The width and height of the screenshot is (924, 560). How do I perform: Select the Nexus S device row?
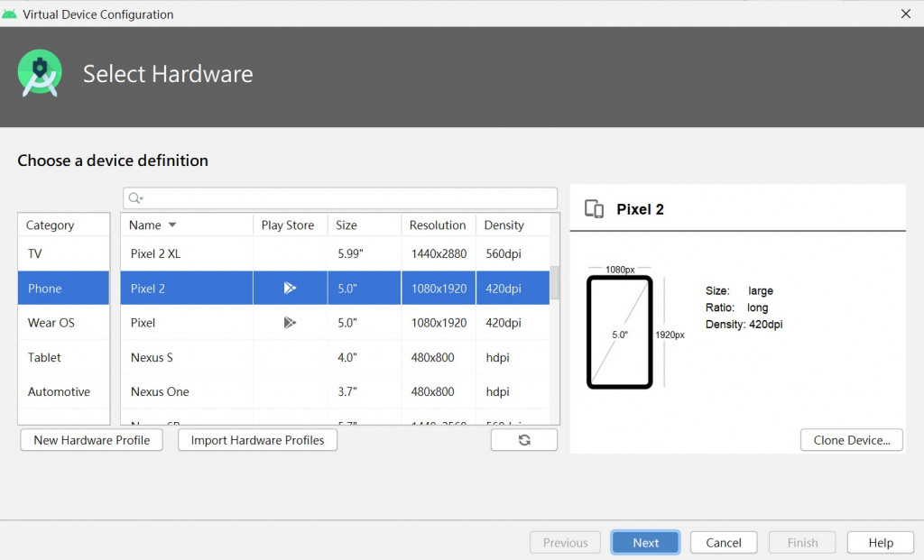tap(335, 357)
